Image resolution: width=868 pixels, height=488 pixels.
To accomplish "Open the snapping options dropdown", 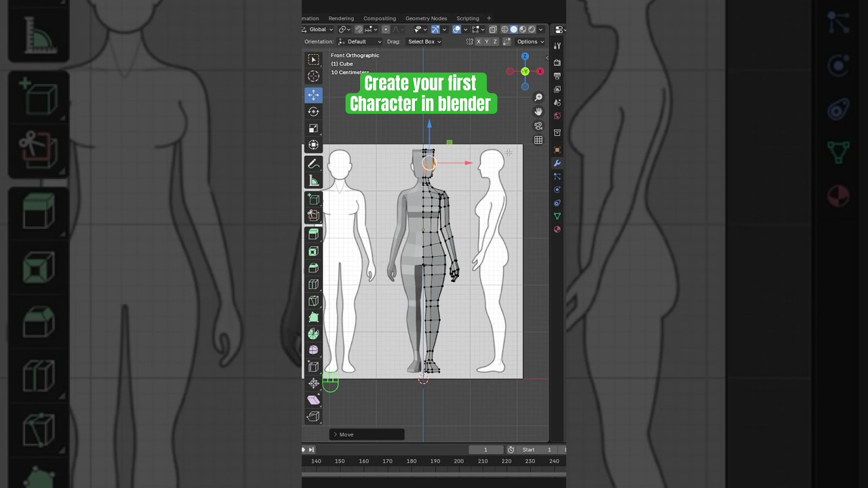I will 370,29.
